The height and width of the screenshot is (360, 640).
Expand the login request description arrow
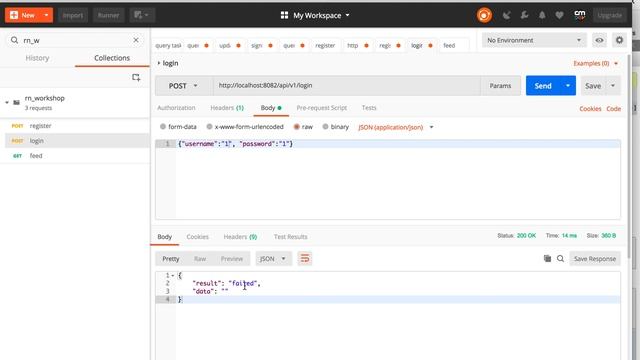pyautogui.click(x=159, y=63)
